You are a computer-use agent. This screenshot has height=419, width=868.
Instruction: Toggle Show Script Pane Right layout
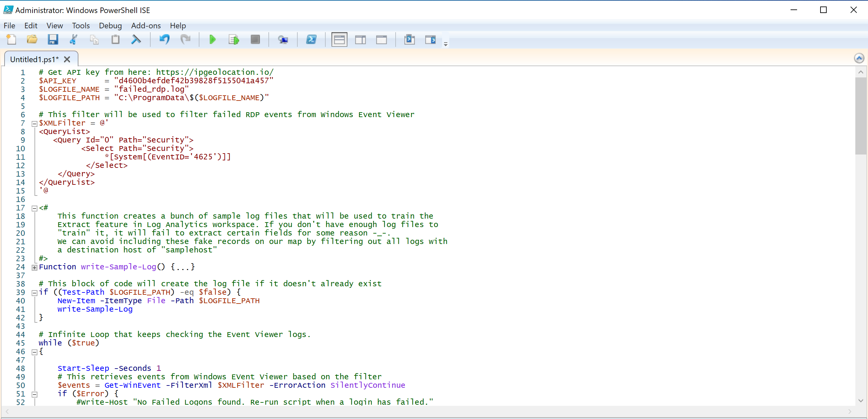pyautogui.click(x=360, y=39)
